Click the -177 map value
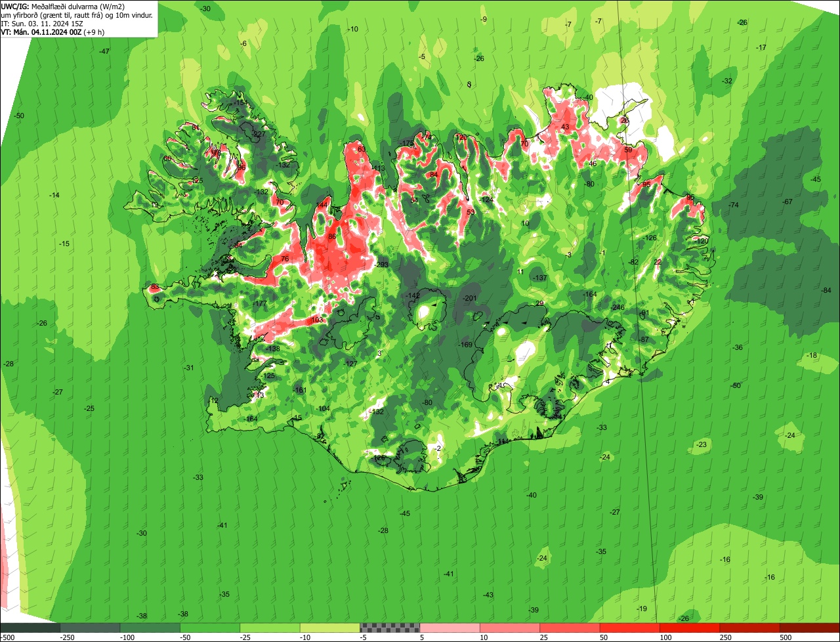 click(x=260, y=303)
